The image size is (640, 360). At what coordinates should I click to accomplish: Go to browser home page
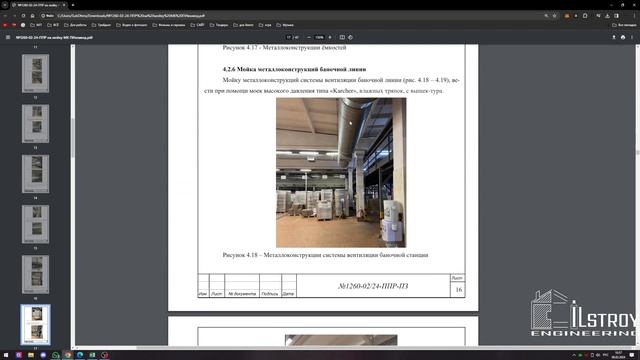(32, 16)
